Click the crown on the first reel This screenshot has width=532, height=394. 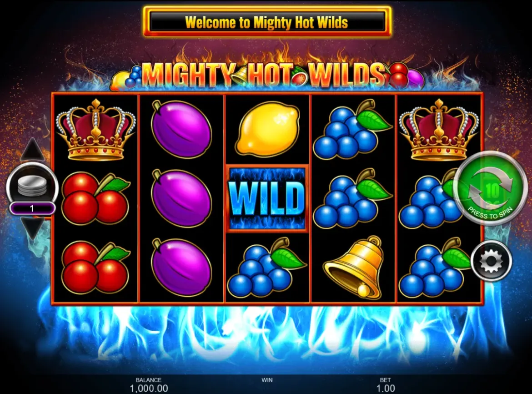point(95,129)
